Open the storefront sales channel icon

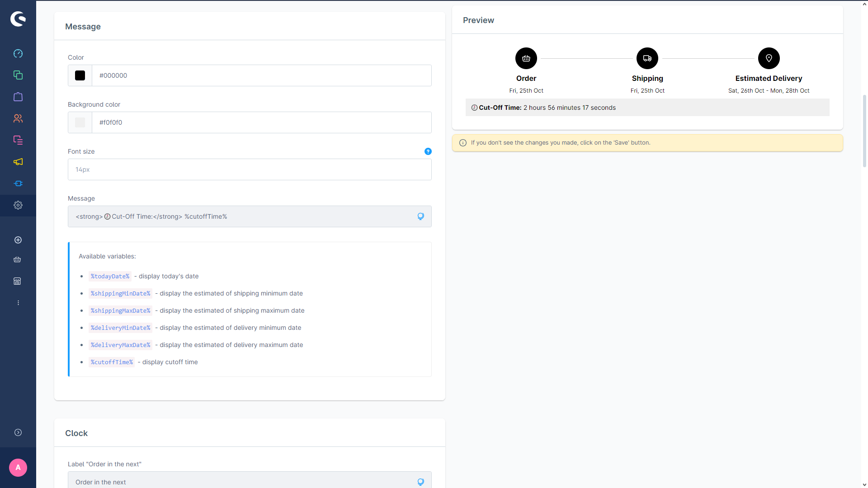17,281
